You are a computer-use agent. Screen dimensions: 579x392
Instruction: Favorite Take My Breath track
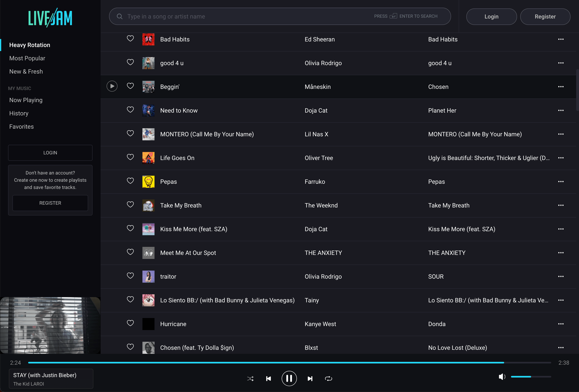[130, 204]
